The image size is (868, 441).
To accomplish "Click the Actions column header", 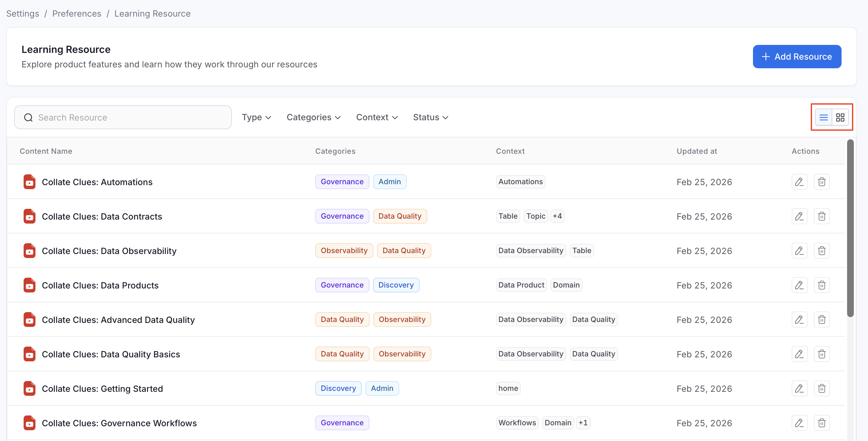I will pyautogui.click(x=805, y=151).
